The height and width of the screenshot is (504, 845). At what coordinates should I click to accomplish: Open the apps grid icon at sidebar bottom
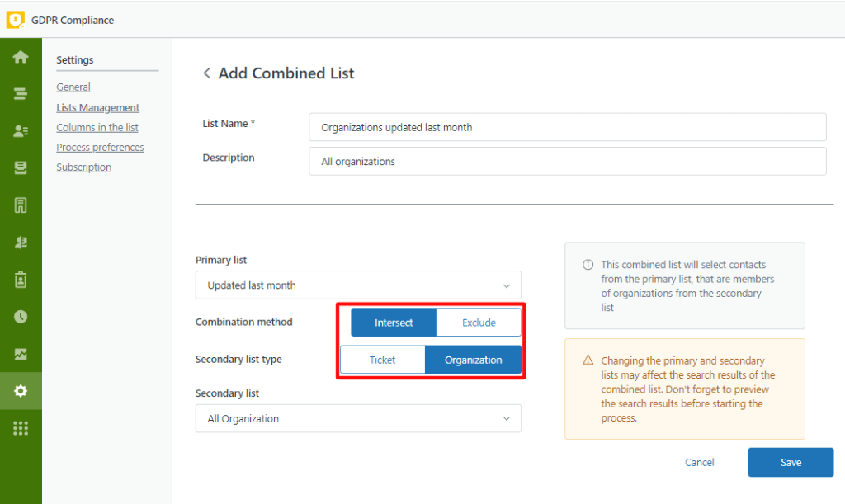21,428
